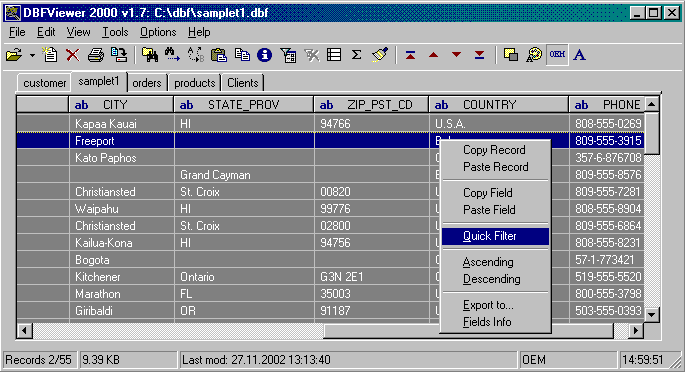This screenshot has height=372, width=685.
Task: Choose Paste Field from context menu
Action: [x=495, y=210]
